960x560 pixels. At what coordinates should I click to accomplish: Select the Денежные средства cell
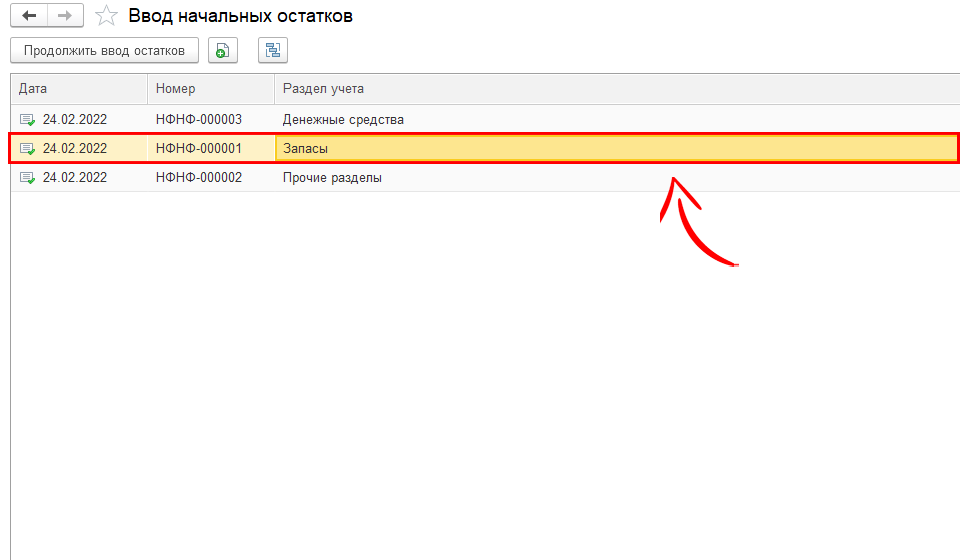click(x=343, y=120)
